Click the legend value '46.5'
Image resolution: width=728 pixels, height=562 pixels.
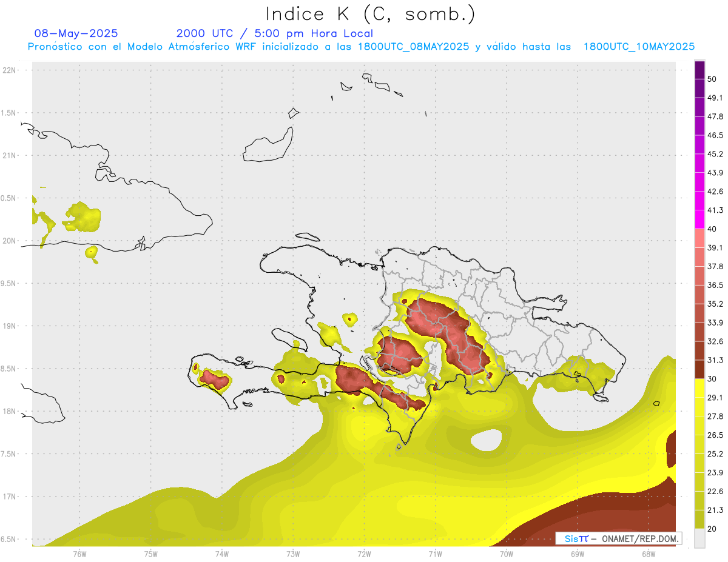tap(715, 135)
